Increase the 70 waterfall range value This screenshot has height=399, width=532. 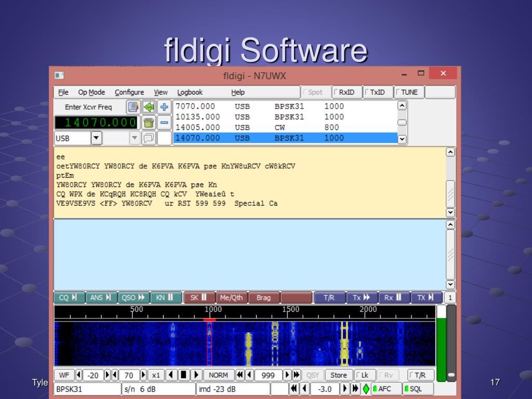(x=143, y=375)
